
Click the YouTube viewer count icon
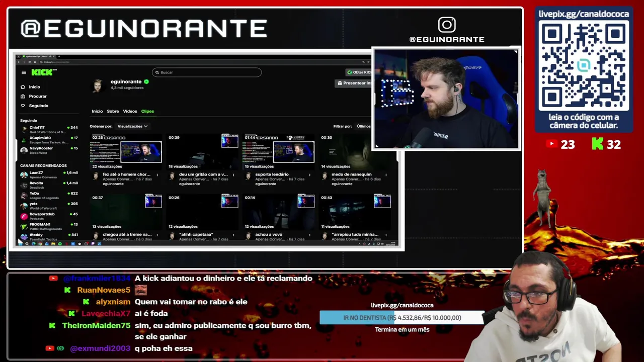[x=551, y=144]
